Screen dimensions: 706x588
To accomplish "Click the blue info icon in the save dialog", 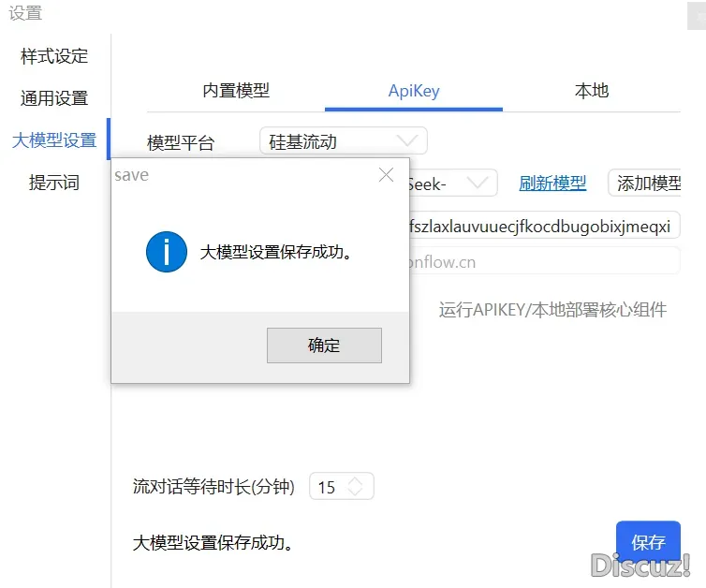I will coord(166,253).
